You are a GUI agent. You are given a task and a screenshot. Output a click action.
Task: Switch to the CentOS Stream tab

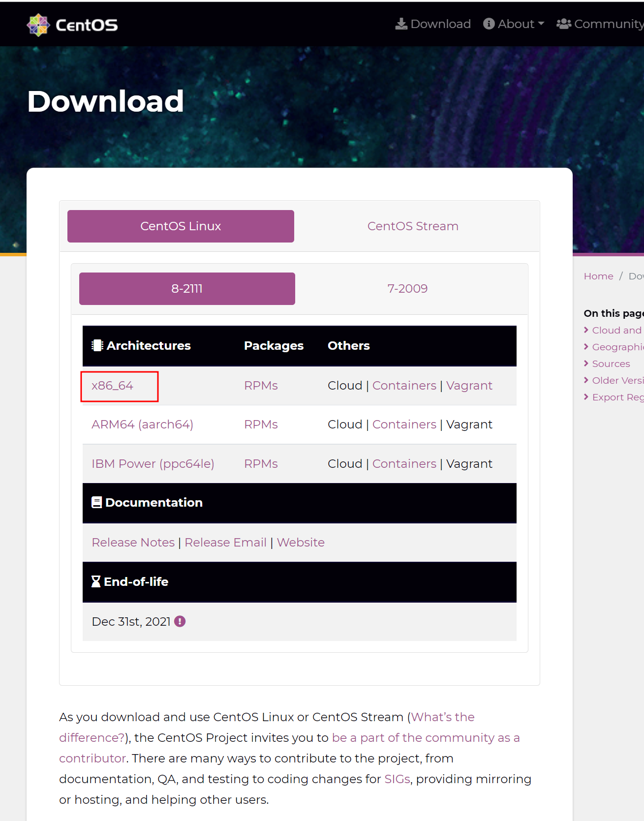tap(413, 226)
